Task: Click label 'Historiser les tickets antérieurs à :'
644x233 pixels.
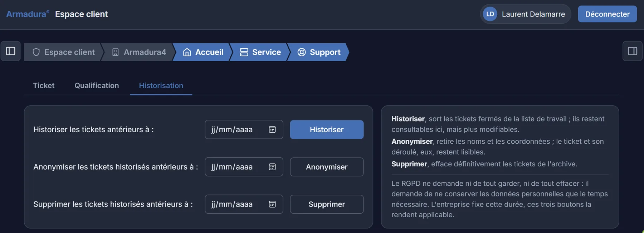Action: point(93,129)
